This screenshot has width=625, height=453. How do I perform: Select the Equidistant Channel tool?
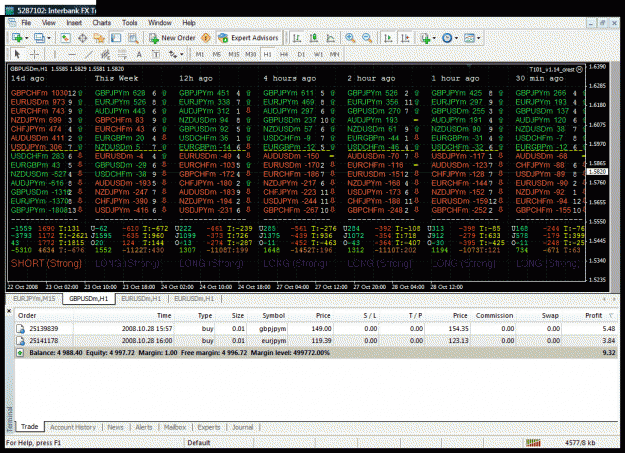pos(105,54)
